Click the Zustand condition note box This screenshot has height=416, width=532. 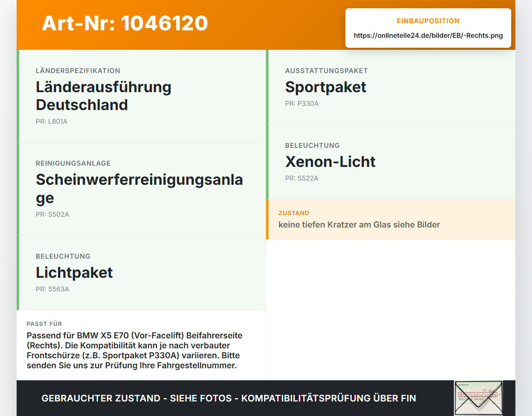(391, 219)
